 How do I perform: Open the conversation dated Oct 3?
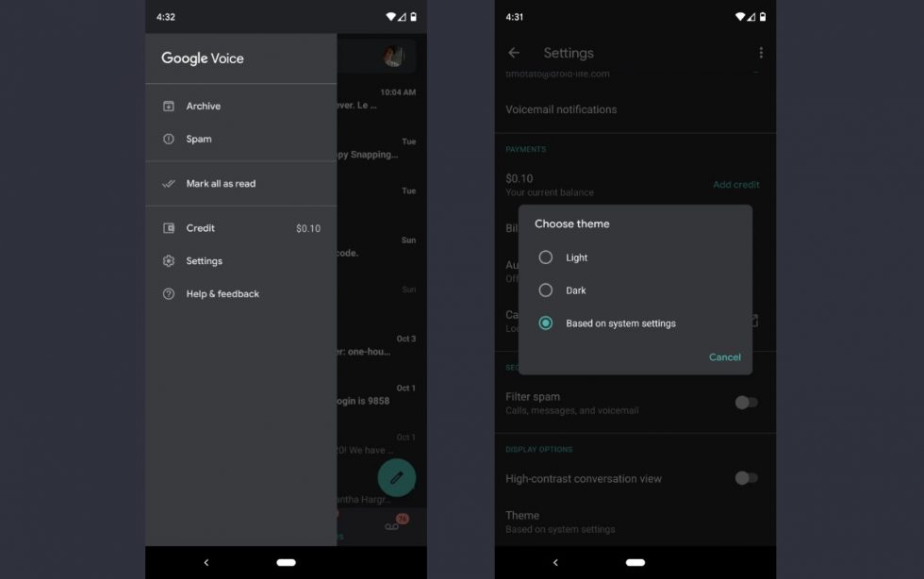tap(381, 345)
